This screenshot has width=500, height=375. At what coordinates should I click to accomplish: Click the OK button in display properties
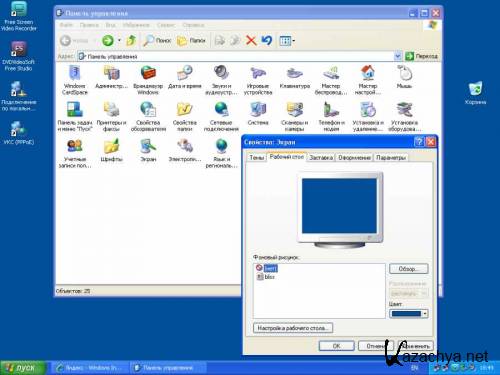point(336,346)
